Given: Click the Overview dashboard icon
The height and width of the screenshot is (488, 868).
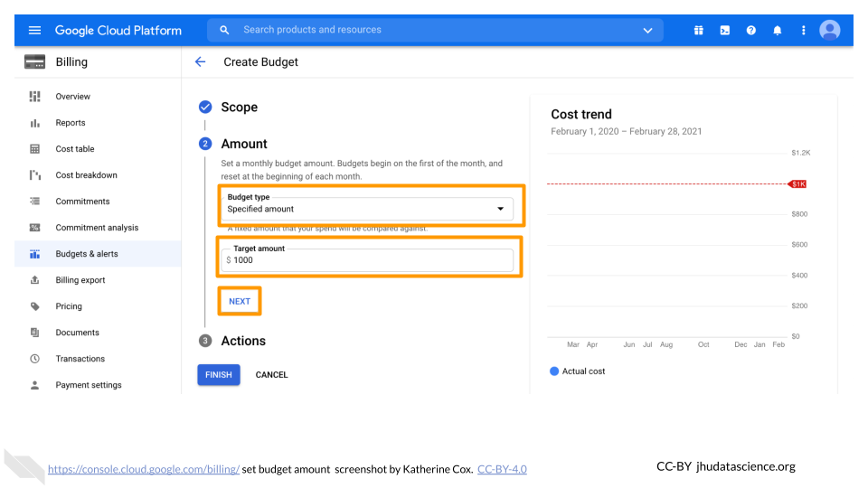Looking at the screenshot, I should 35,97.
